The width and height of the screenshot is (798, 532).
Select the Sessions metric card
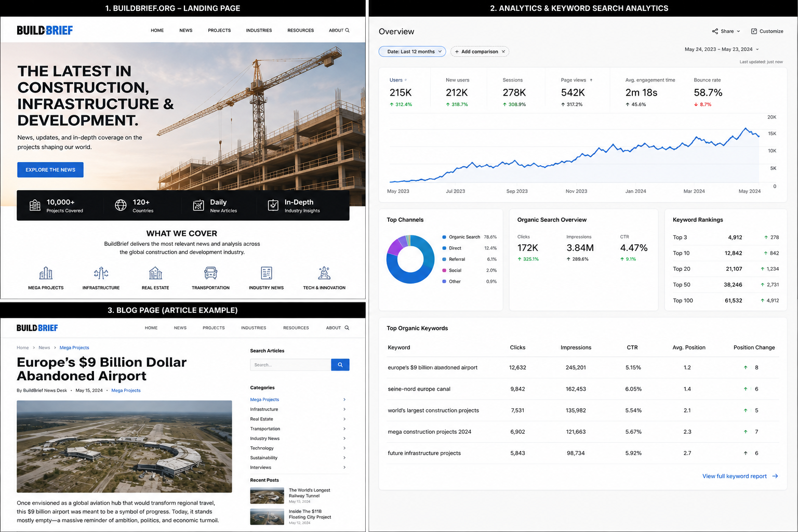click(514, 92)
